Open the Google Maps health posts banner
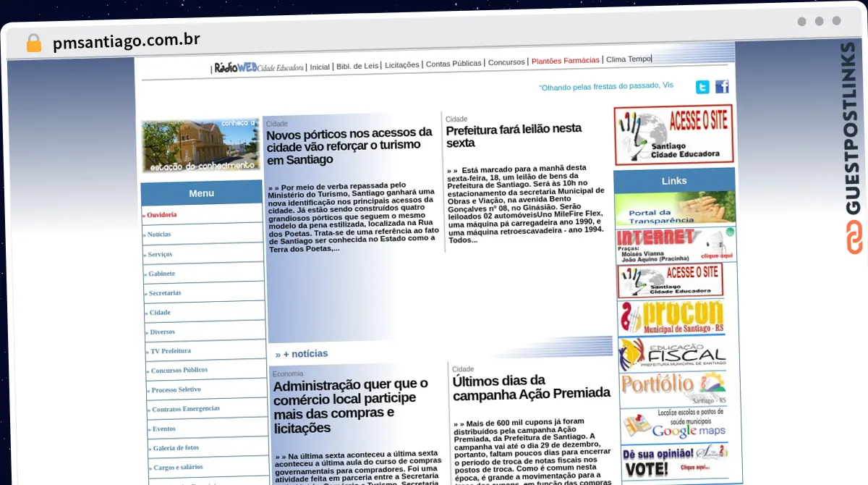The height and width of the screenshot is (485, 868). pyautogui.click(x=673, y=425)
